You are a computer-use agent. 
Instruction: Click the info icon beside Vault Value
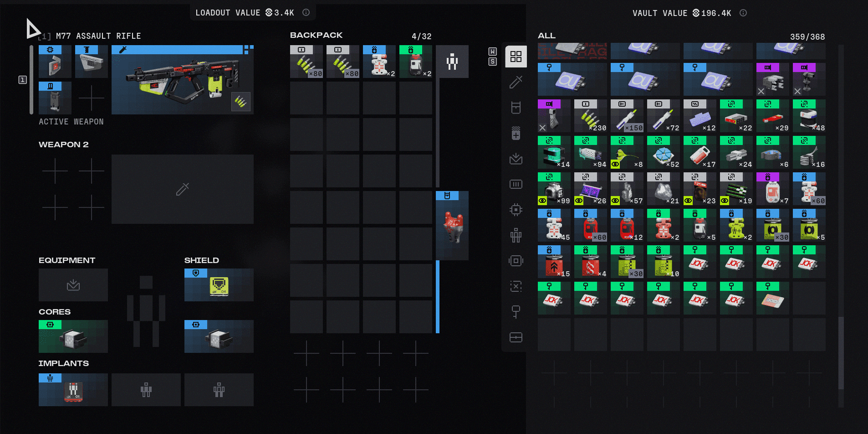coord(743,13)
